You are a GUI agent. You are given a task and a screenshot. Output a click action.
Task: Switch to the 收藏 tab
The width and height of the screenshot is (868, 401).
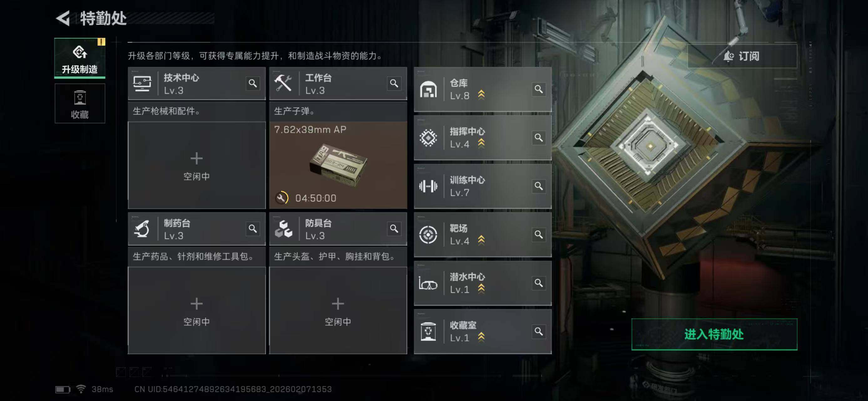(80, 103)
